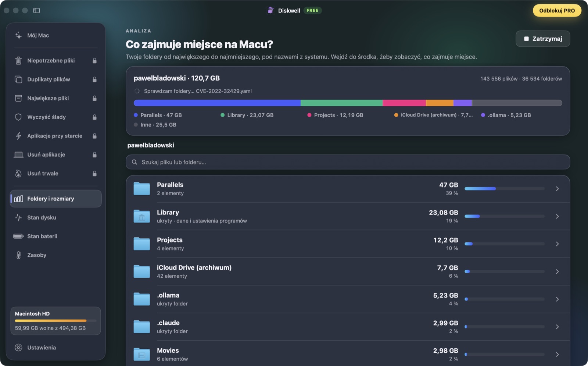Switch to Stan baterii section
Screen dimensions: 588x366
tap(55, 236)
